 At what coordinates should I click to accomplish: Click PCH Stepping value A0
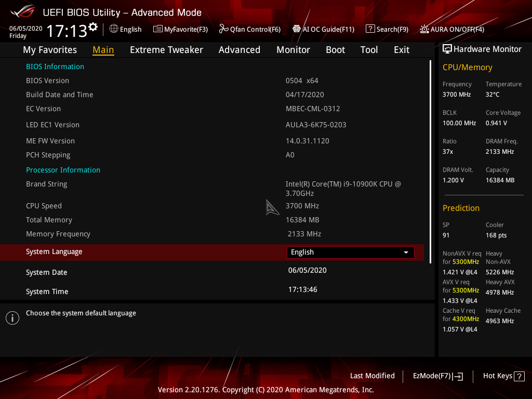point(290,155)
